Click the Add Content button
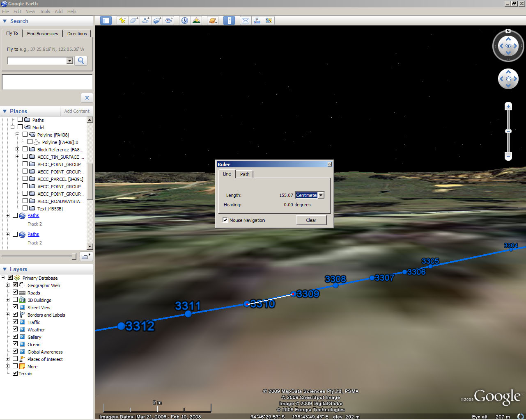 77,111
